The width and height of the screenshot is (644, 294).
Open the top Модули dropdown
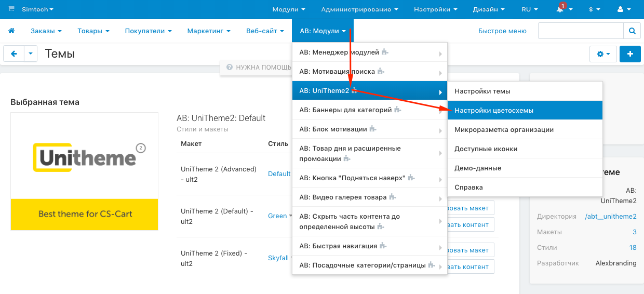(x=289, y=9)
